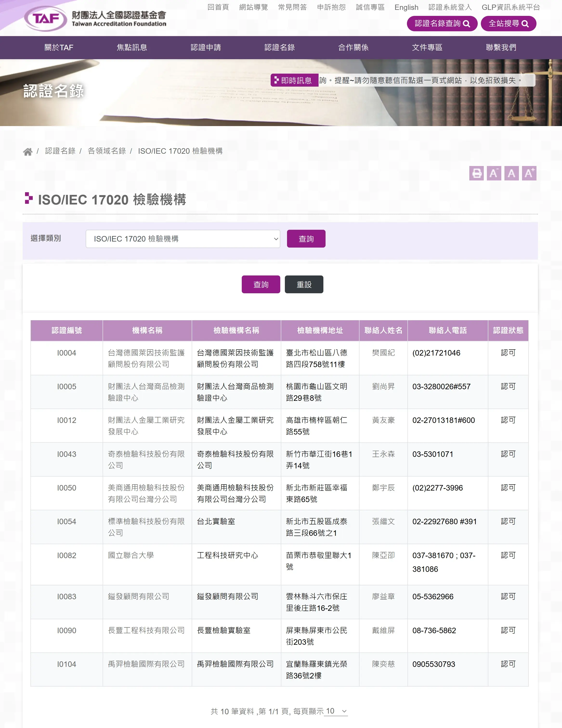Decrease font size with A- icon
Viewport: 562px width, 728px height.
(494, 173)
